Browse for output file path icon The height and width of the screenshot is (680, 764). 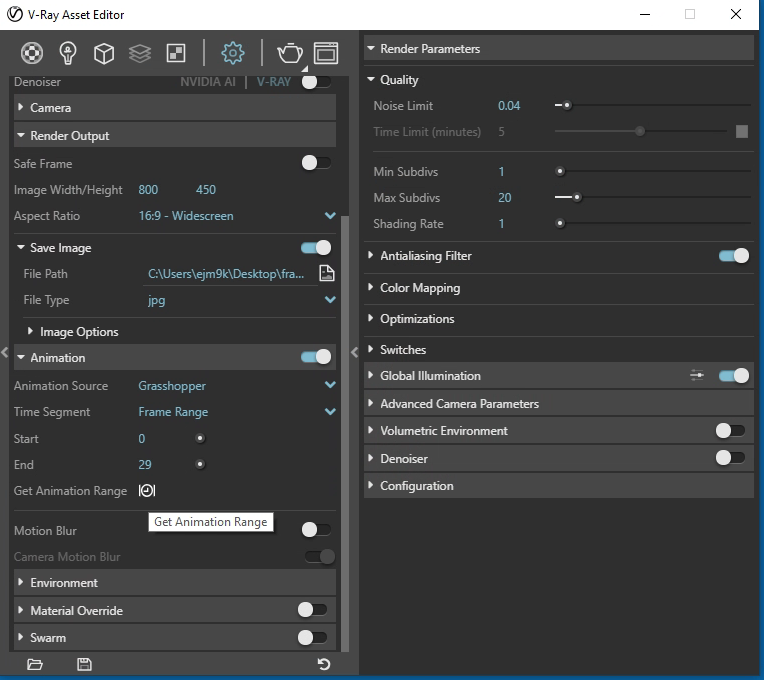(x=327, y=273)
